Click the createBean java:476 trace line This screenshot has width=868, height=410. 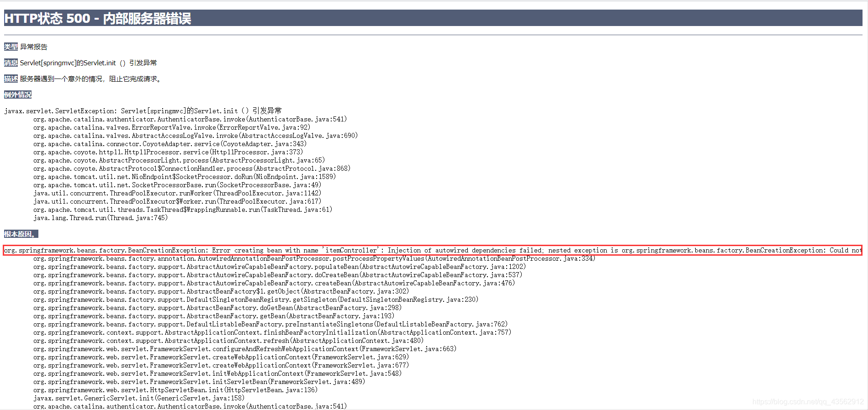pyautogui.click(x=274, y=283)
